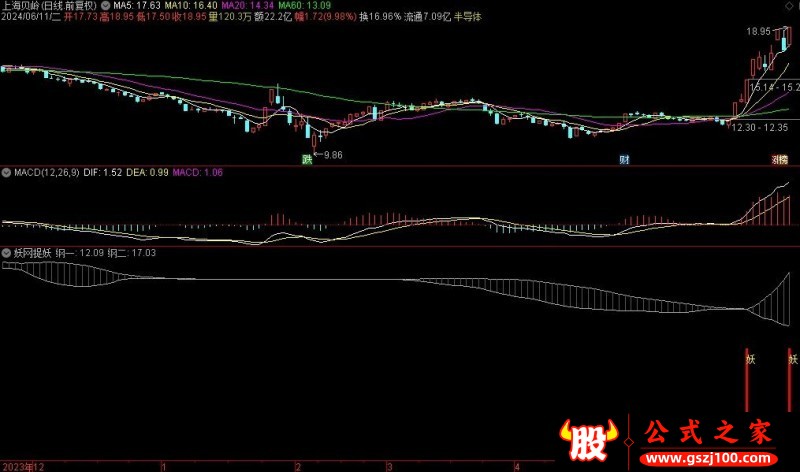Click the low price 低17.50
This screenshot has height=472, width=800.
click(153, 17)
